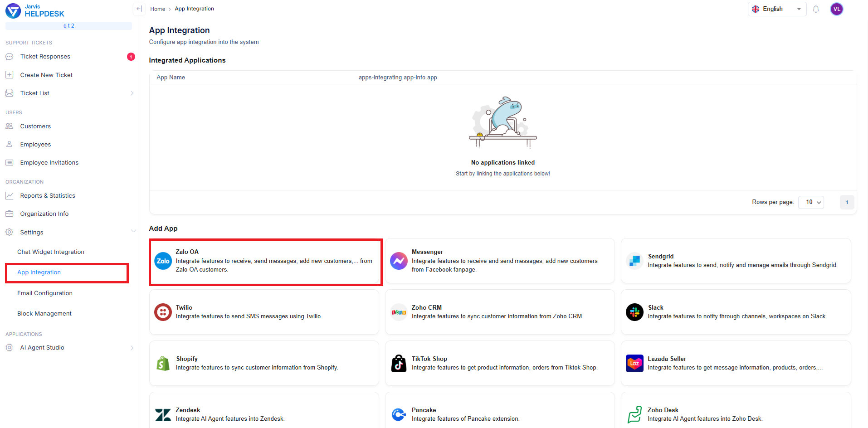Click the AI Agent Studio chip icon

(x=9, y=347)
